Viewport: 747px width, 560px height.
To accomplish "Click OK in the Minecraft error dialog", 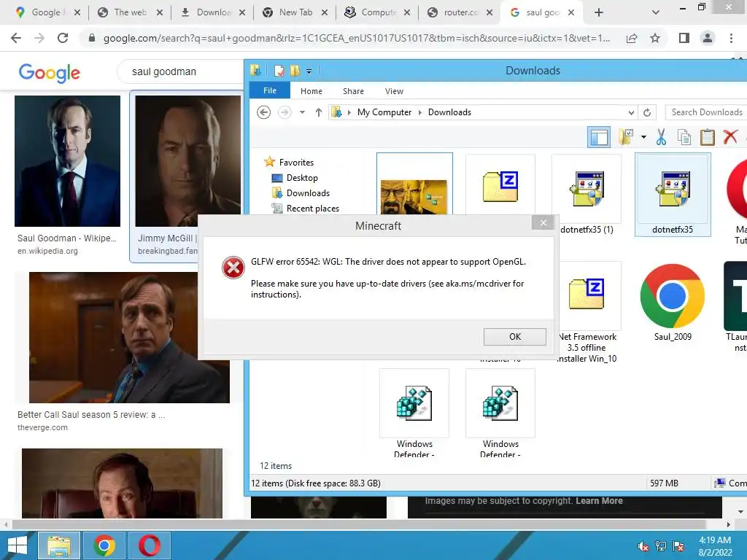I will pos(514,337).
